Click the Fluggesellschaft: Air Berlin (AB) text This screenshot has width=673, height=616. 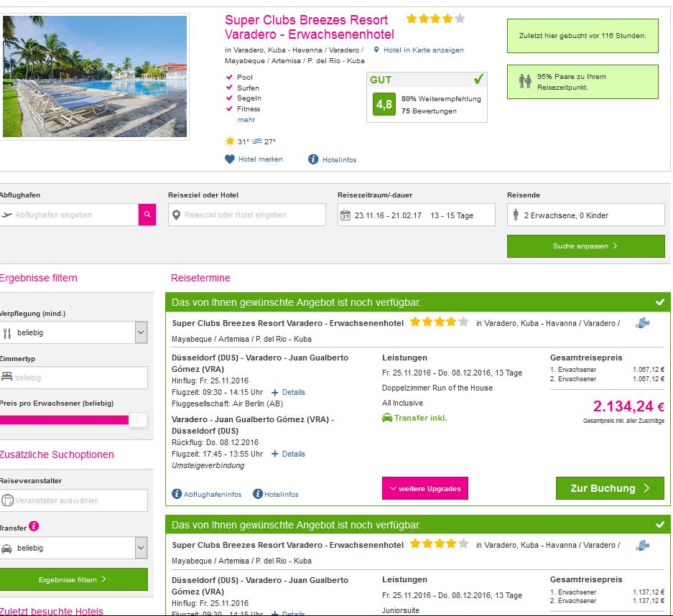(227, 403)
